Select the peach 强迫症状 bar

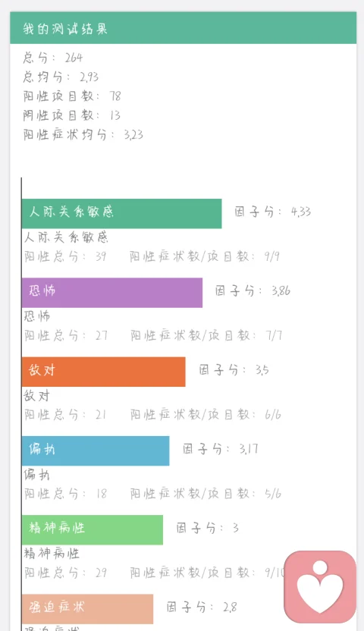tap(88, 609)
